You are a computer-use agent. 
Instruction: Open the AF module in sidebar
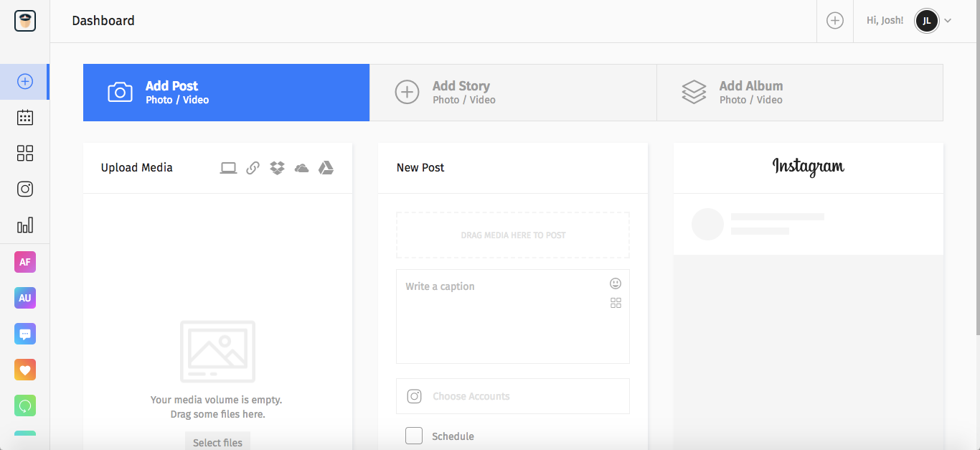25,262
